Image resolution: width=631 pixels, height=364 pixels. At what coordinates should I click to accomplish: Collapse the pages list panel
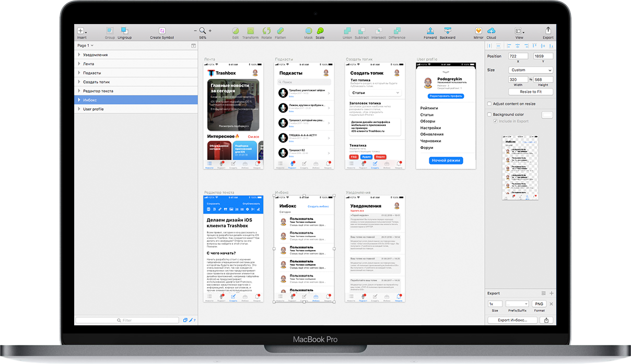pyautogui.click(x=193, y=46)
